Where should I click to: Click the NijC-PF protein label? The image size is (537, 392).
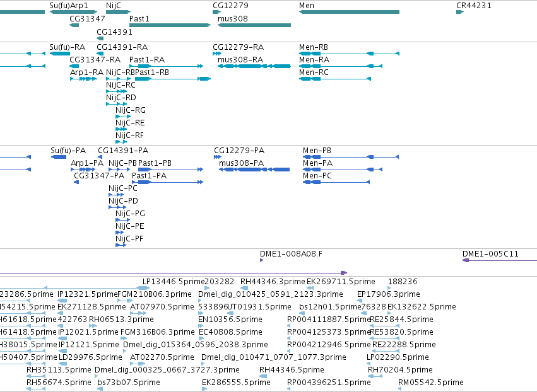[x=129, y=239]
